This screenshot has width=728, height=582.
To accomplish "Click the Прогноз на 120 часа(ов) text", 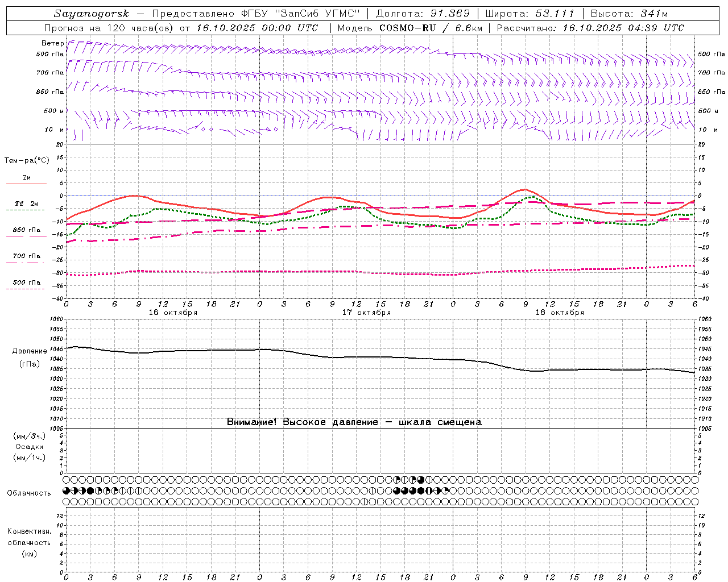I will tap(110, 28).
